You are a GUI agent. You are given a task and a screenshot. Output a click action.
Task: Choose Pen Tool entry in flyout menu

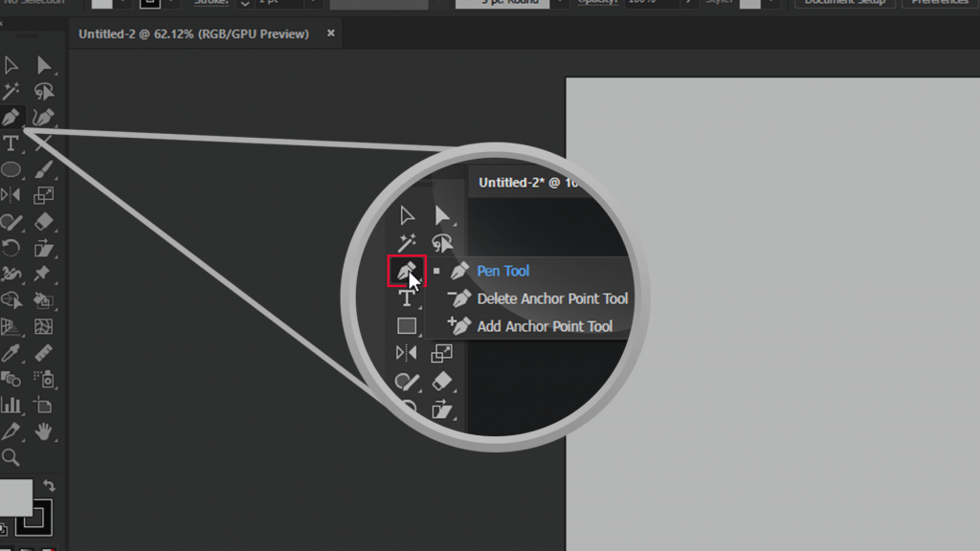point(503,271)
